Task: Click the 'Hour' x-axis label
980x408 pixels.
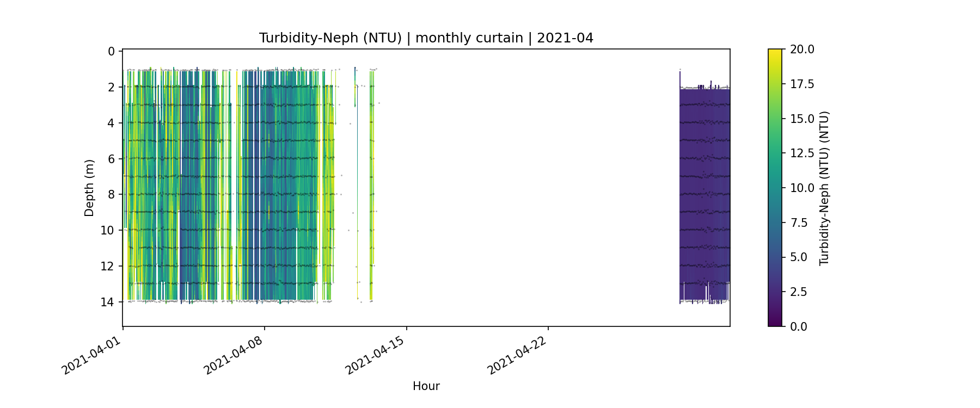Action: (x=426, y=386)
